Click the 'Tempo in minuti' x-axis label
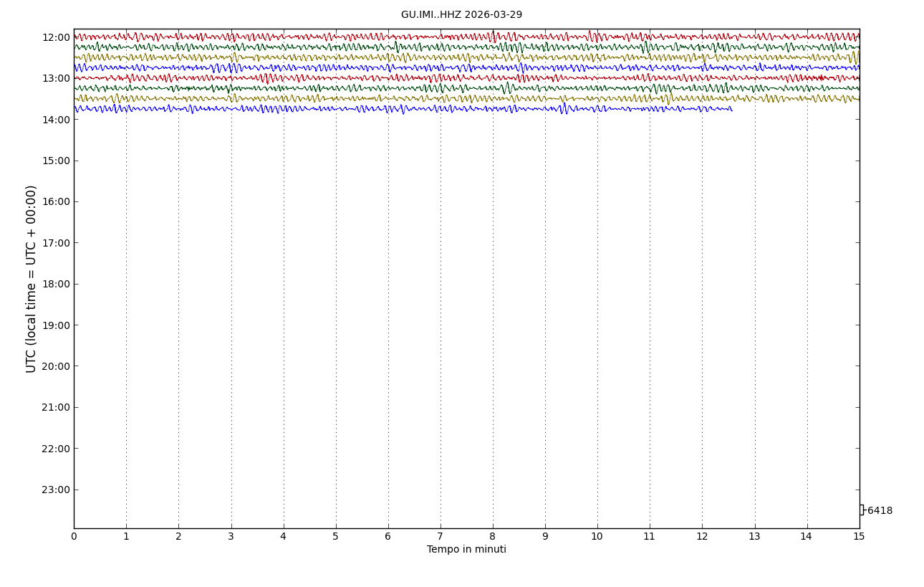 pyautogui.click(x=466, y=550)
